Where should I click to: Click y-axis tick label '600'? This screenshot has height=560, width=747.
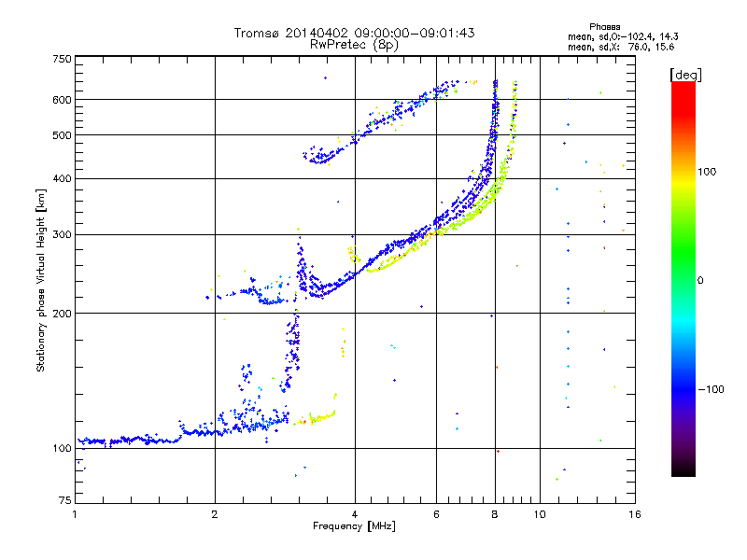point(63,100)
